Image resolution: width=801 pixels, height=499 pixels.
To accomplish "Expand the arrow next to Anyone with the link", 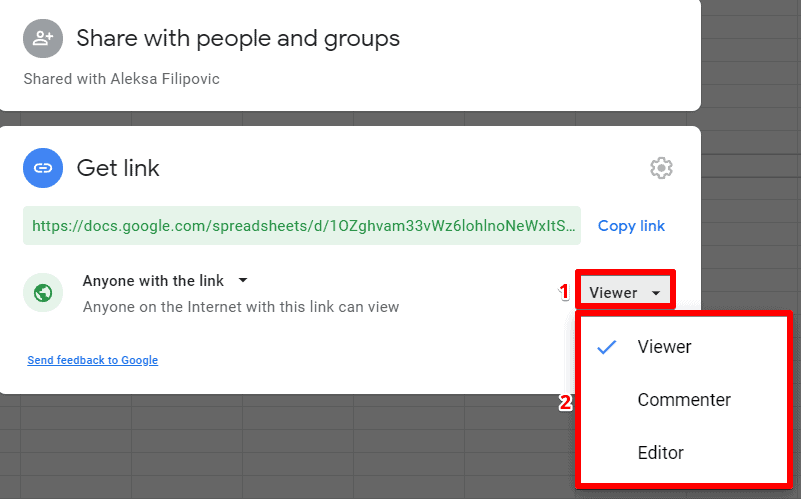I will pyautogui.click(x=243, y=281).
